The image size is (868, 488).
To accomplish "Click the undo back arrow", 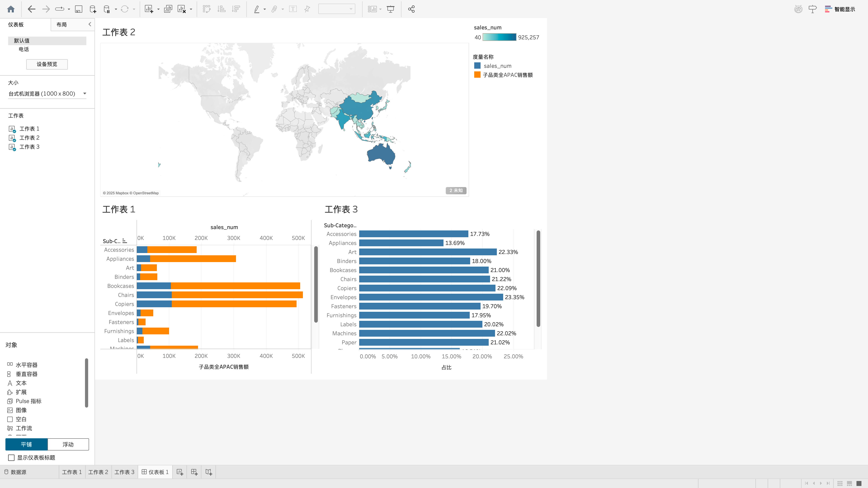I will (31, 9).
